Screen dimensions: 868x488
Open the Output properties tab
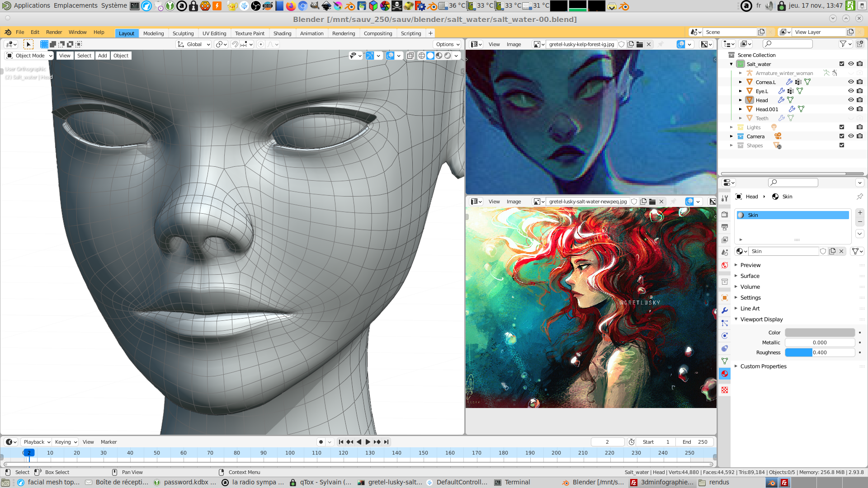(x=725, y=227)
